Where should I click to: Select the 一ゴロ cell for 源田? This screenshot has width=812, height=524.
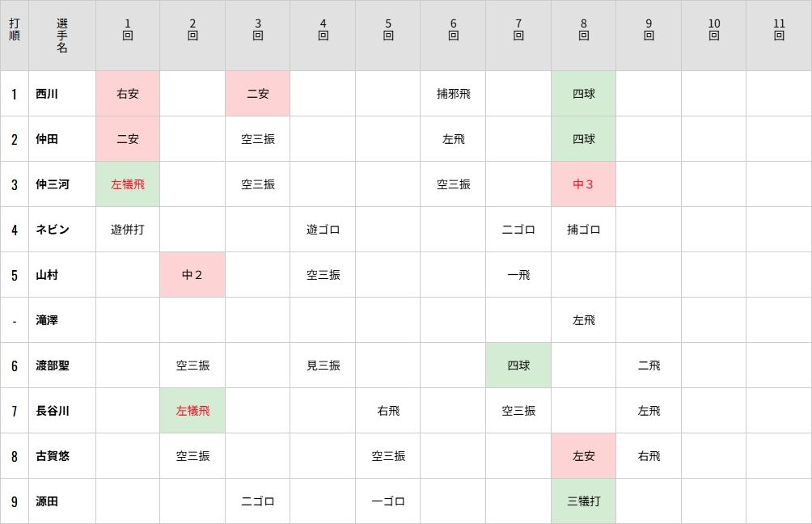[388, 501]
